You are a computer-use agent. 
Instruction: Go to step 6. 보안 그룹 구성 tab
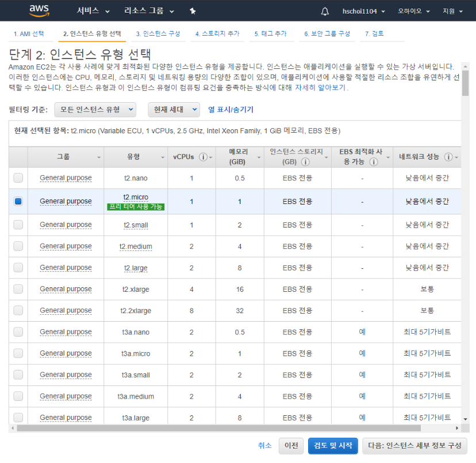327,34
